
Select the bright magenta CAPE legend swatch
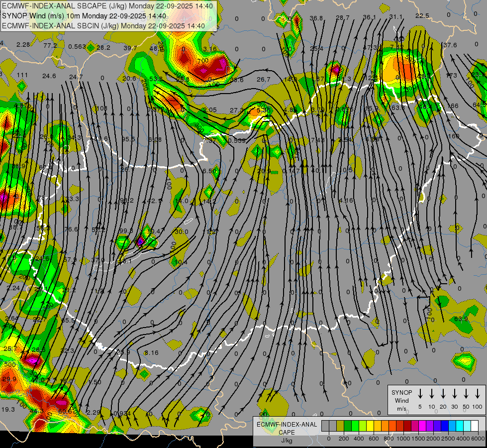[x=422, y=426]
